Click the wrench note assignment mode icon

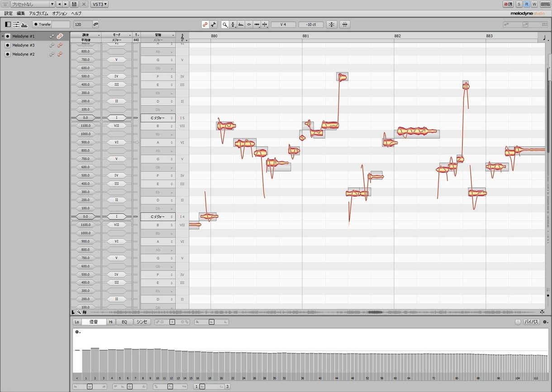(213, 24)
